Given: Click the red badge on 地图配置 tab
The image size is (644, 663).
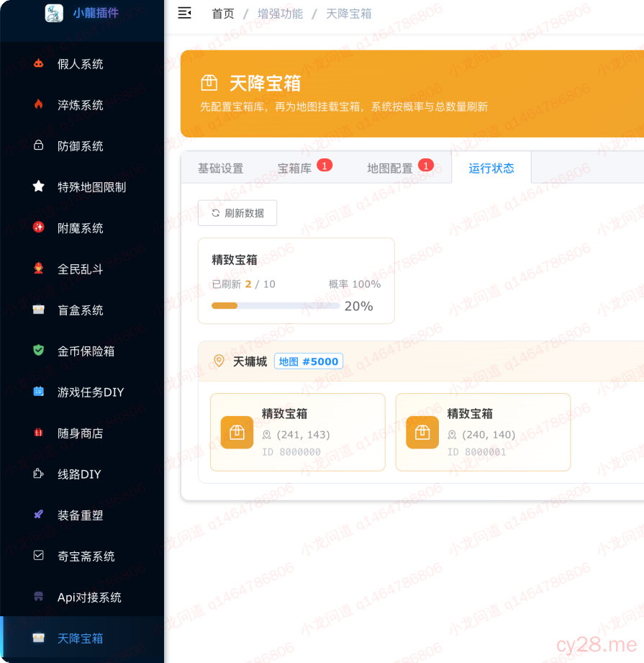Looking at the screenshot, I should (x=426, y=166).
